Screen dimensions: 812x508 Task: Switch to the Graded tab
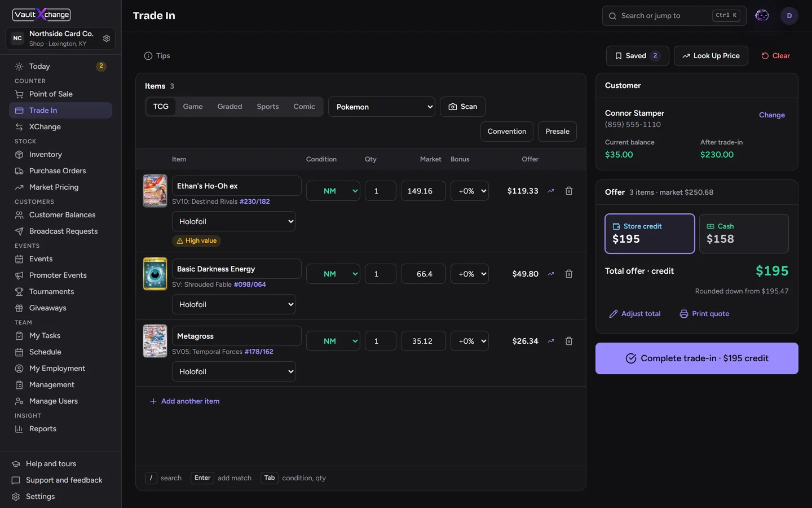230,107
